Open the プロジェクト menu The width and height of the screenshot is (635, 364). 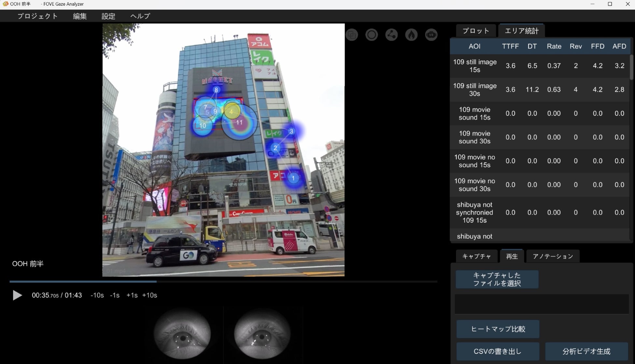tap(37, 16)
